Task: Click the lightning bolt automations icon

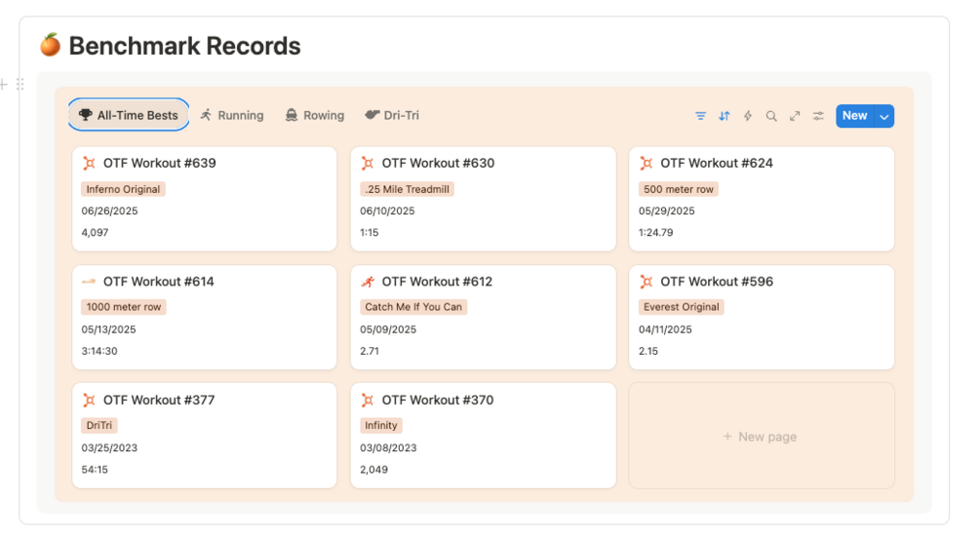Action: pos(748,116)
